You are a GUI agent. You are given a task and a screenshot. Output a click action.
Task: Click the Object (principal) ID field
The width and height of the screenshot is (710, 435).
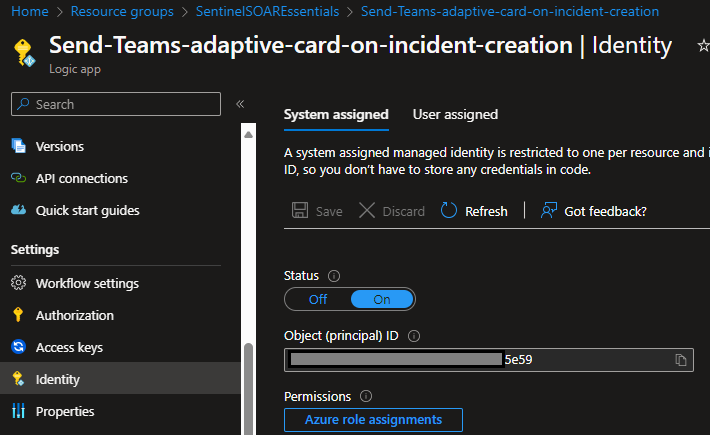[489, 360]
